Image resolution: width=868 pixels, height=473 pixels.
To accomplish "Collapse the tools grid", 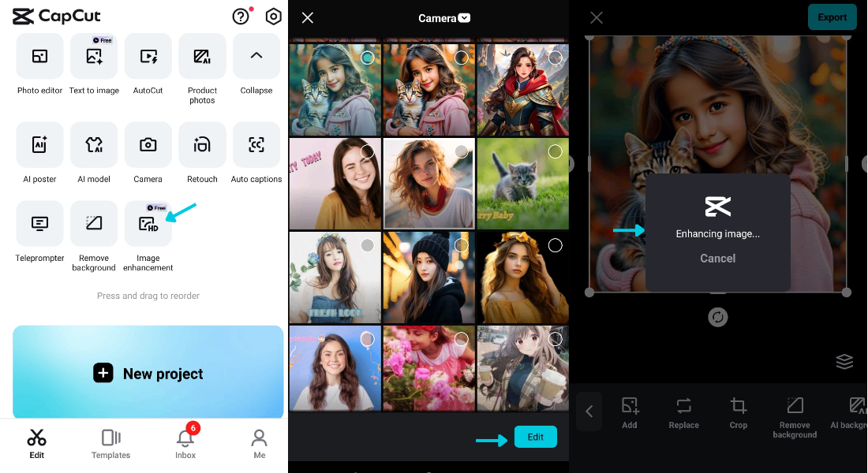I will pyautogui.click(x=256, y=57).
